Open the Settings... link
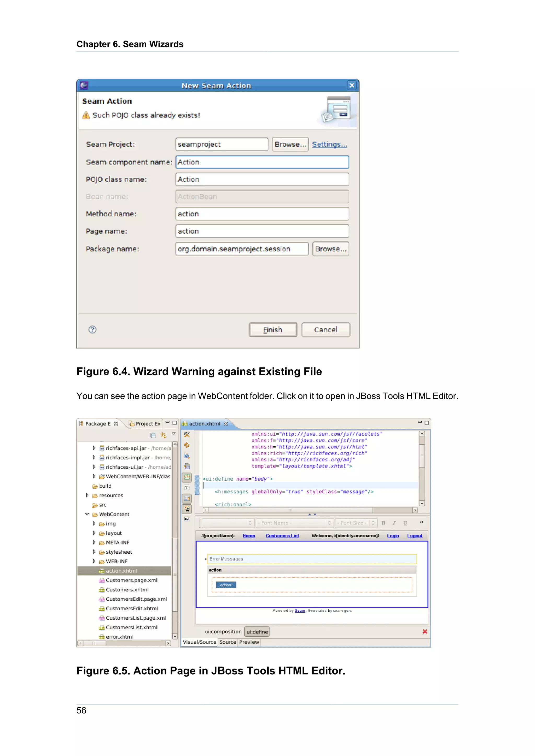 (329, 144)
